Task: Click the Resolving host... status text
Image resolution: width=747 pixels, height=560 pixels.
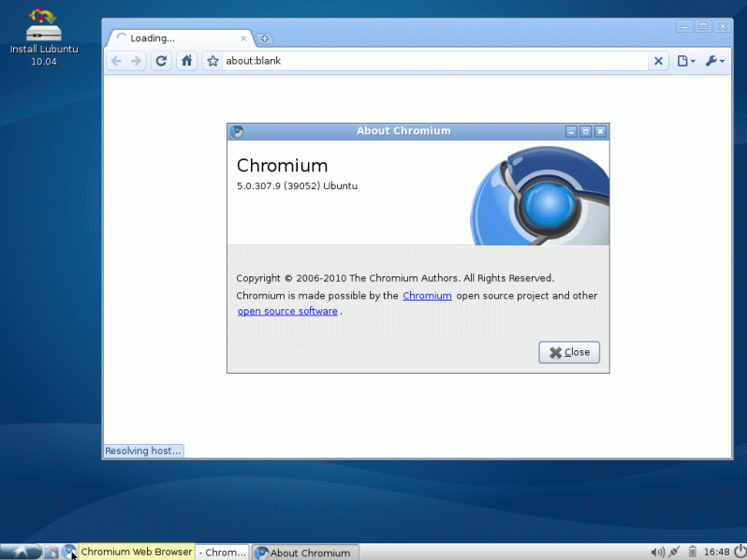Action: point(143,450)
